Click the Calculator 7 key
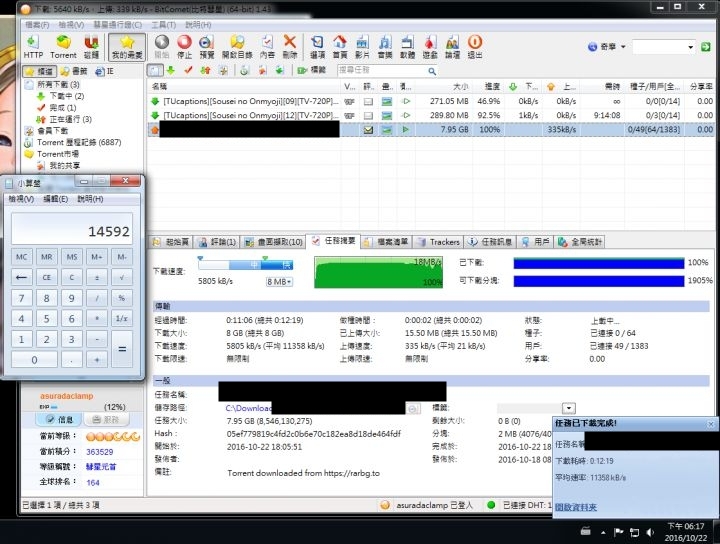The height and width of the screenshot is (544, 720). (22, 298)
